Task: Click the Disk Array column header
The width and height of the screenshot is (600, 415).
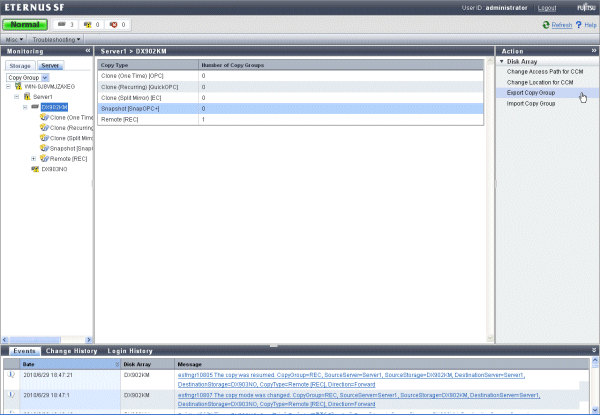Action: point(148,364)
